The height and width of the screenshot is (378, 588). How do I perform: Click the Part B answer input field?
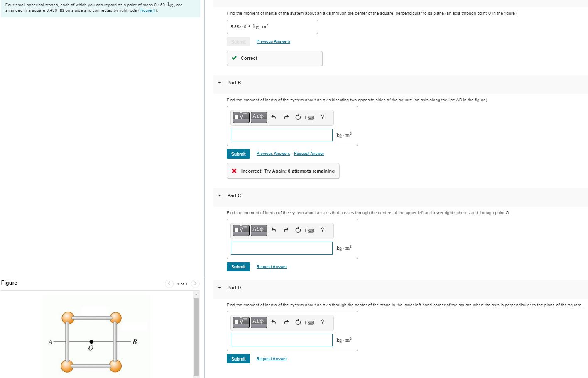(282, 135)
